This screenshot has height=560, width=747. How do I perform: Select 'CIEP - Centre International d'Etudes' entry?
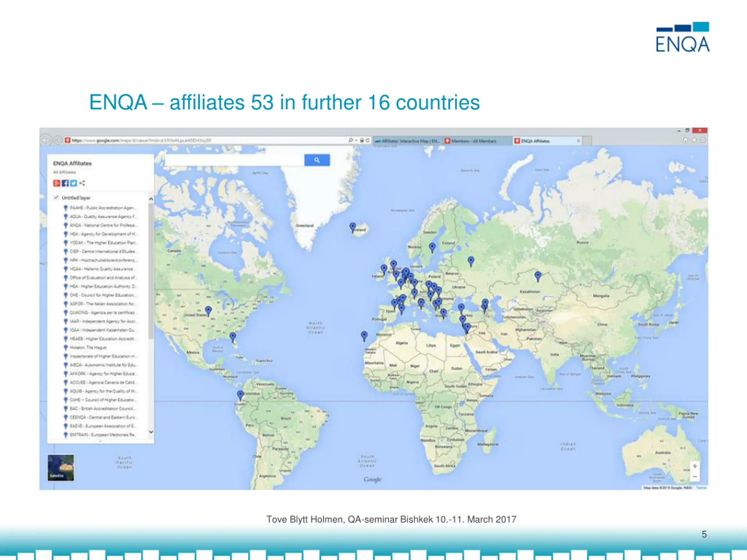100,251
